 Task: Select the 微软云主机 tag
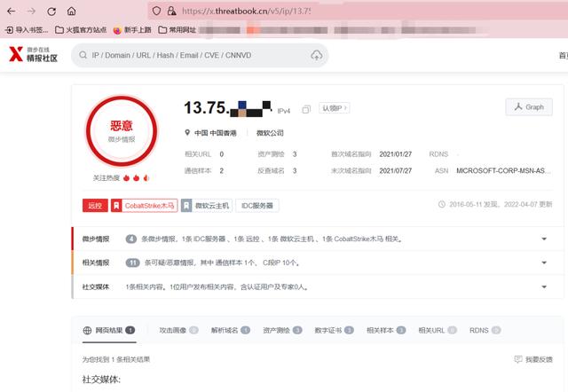207,206
